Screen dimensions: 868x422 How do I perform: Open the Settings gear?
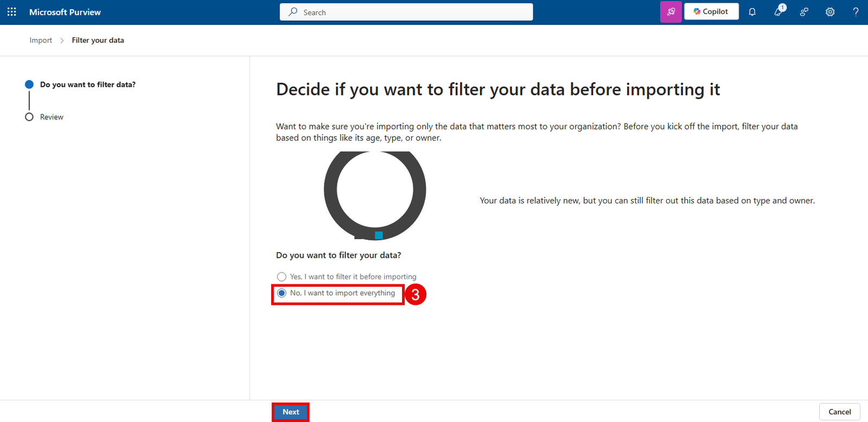[830, 12]
